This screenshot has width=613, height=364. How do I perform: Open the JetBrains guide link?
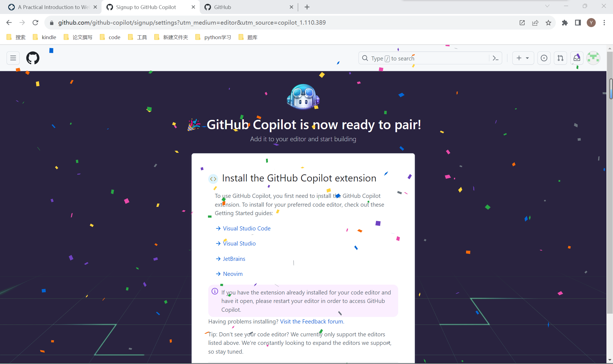pos(234,259)
